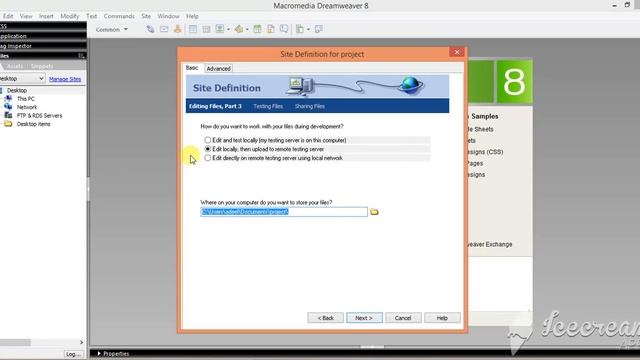Open the Files panel options menu icon
Viewport: 640px width, 360px height.
point(81,56)
